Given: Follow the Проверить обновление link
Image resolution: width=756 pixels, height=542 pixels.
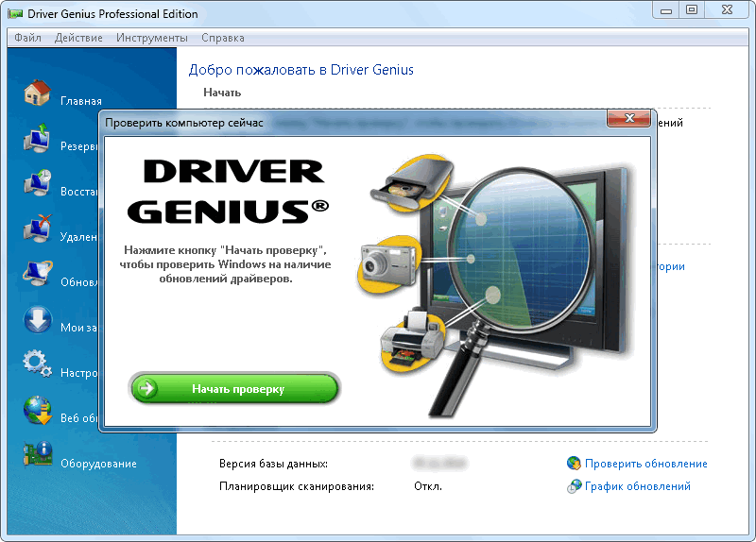Looking at the screenshot, I should tap(646, 464).
